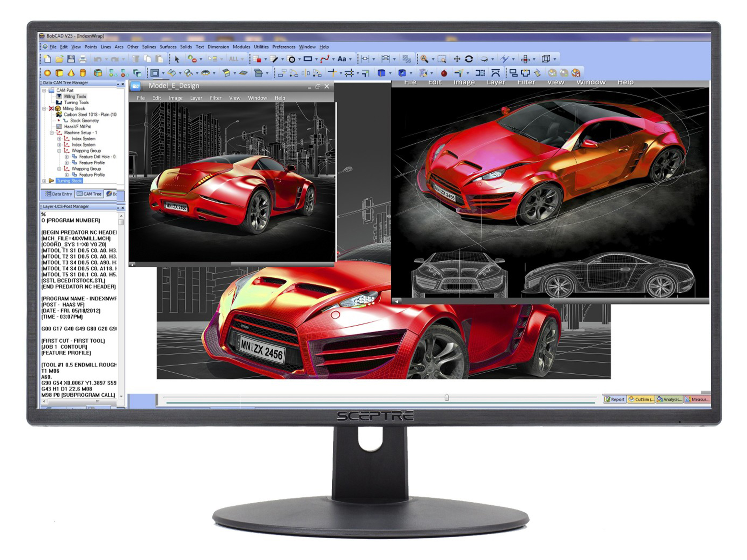Click the bottom simulation slider handle
Viewport: 747px width, 560px height.
pyautogui.click(x=447, y=397)
